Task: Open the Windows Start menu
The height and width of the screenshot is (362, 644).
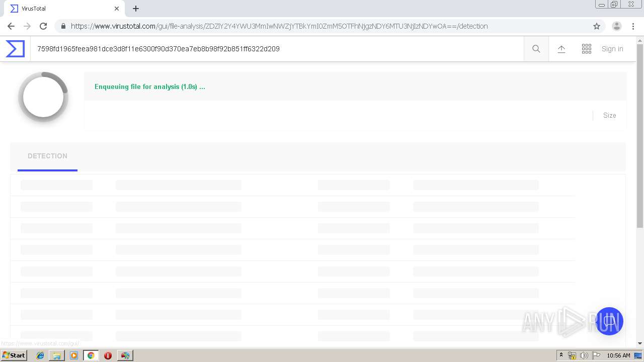Action: tap(14, 355)
